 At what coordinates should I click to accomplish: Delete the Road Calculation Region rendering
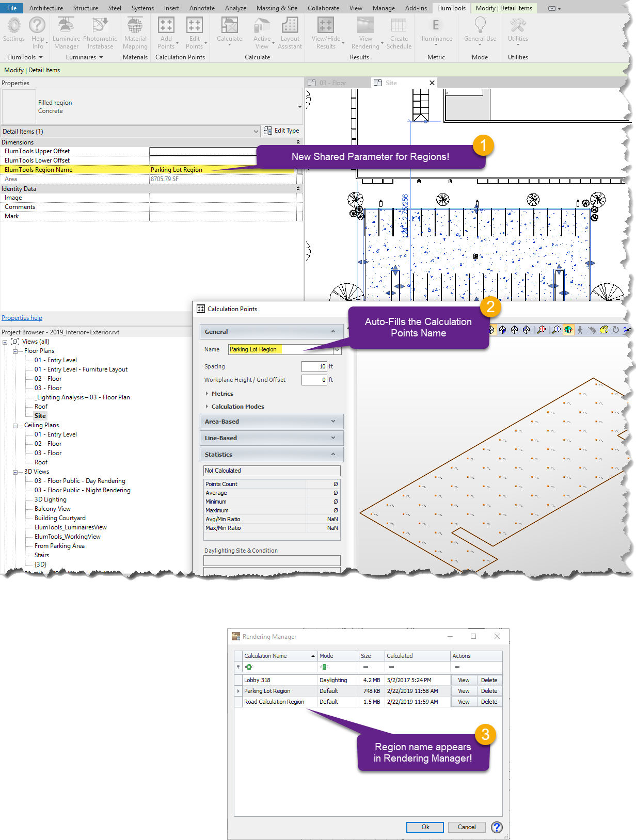[x=489, y=702]
